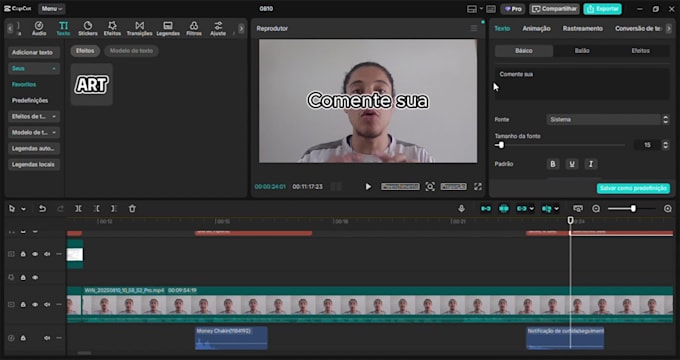Open the Stickers tab
This screenshot has height=360, width=680.
click(x=88, y=29)
